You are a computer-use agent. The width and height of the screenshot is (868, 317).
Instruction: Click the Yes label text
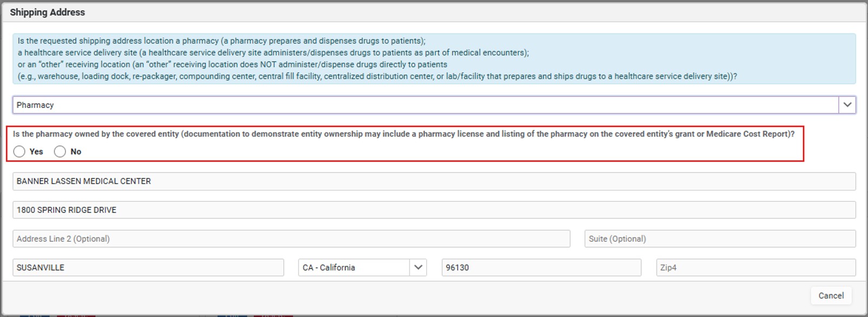click(36, 152)
